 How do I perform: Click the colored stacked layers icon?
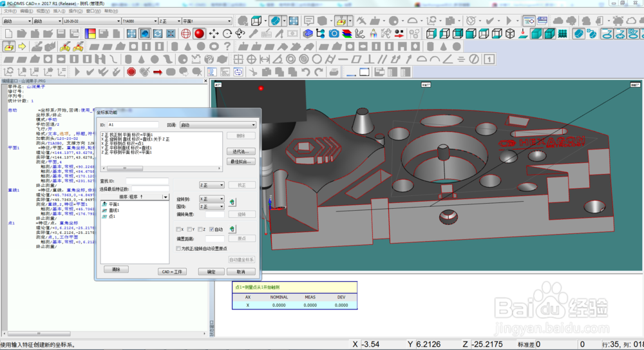click(347, 34)
